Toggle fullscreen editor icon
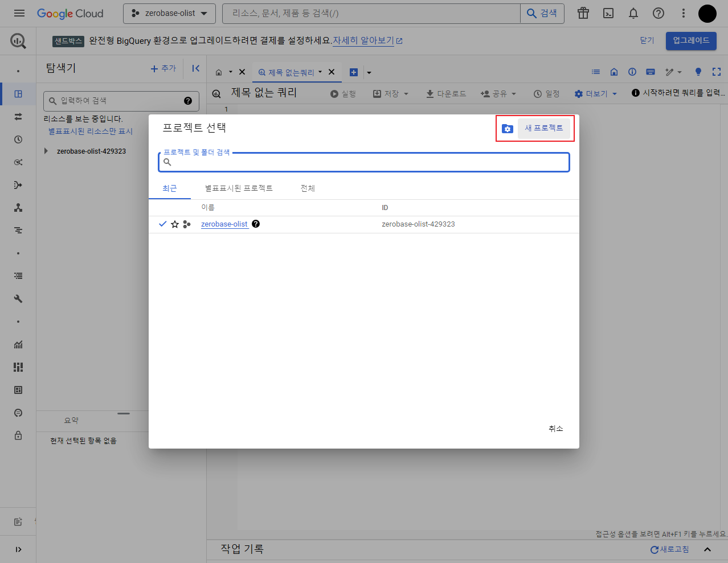 click(x=717, y=72)
